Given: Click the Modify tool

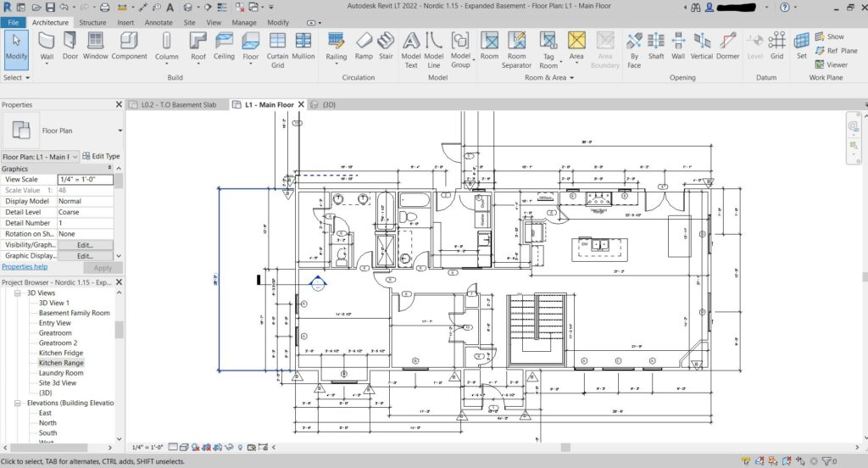Looking at the screenshot, I should 16,48.
